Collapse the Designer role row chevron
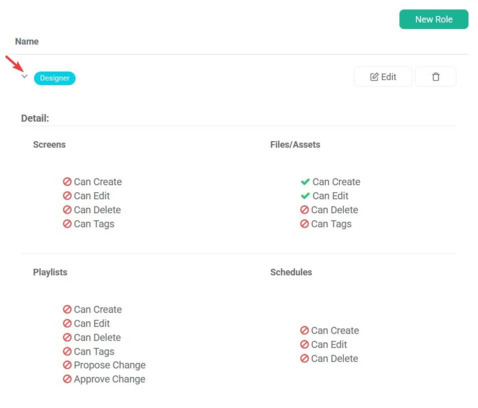The image size is (478, 408). point(24,76)
